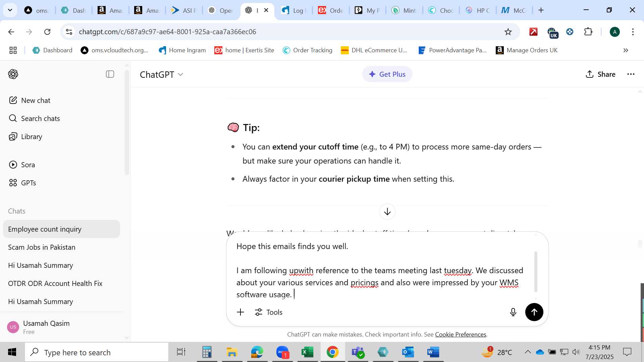Open the Home Ingram bookmark
Screen dimensions: 644x362
182,50
